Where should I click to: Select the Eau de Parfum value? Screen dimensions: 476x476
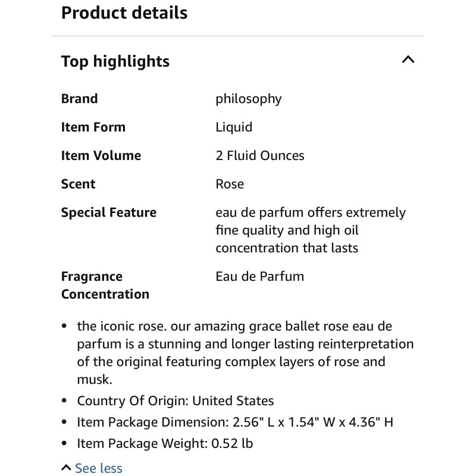259,277
